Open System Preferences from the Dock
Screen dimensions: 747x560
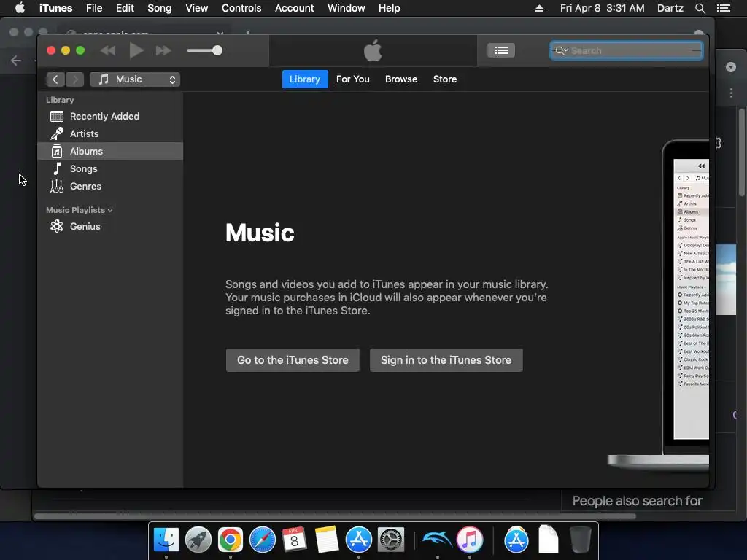pos(391,540)
